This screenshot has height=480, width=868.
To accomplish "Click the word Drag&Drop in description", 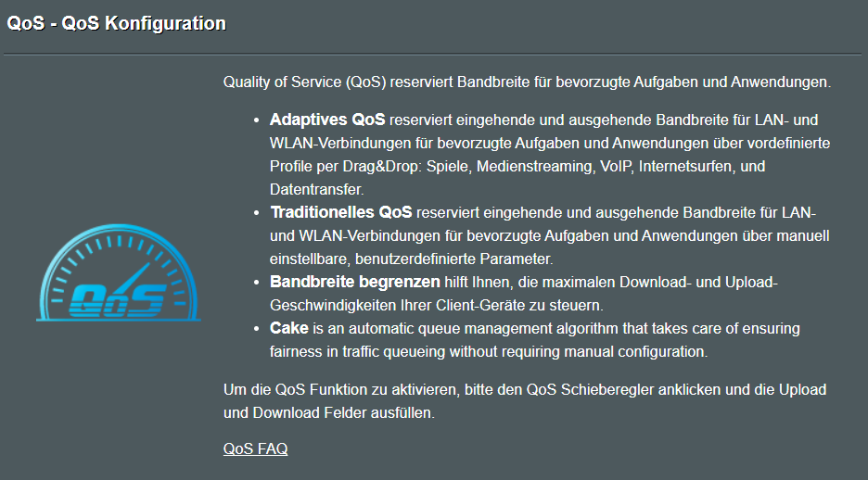I will pos(382,167).
